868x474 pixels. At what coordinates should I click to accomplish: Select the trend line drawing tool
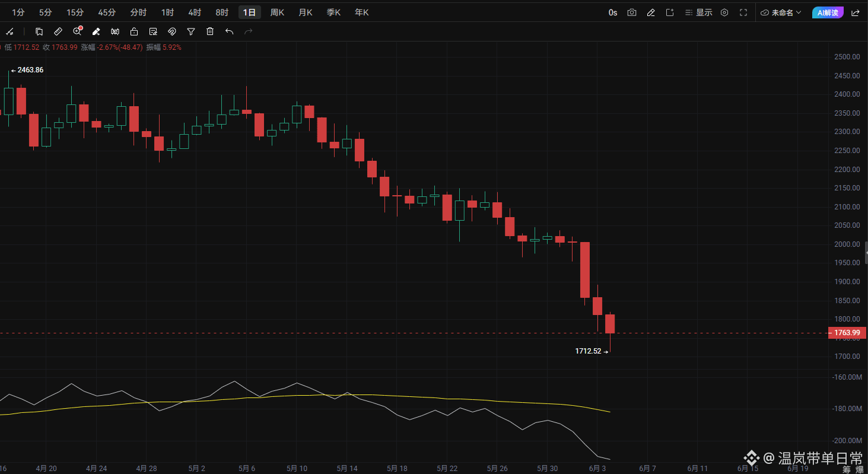coord(9,31)
